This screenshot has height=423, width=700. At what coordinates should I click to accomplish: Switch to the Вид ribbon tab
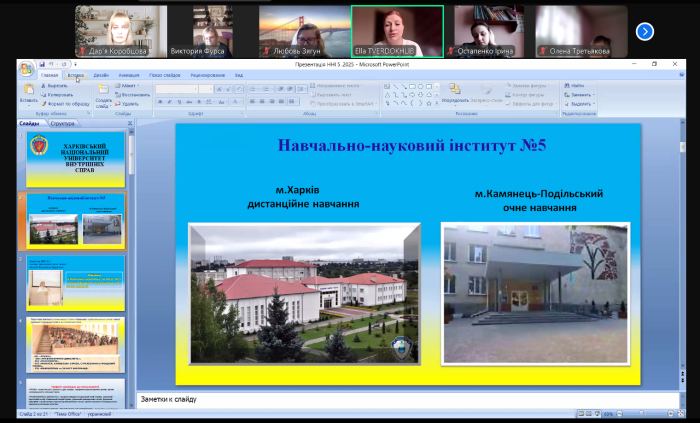pyautogui.click(x=239, y=75)
